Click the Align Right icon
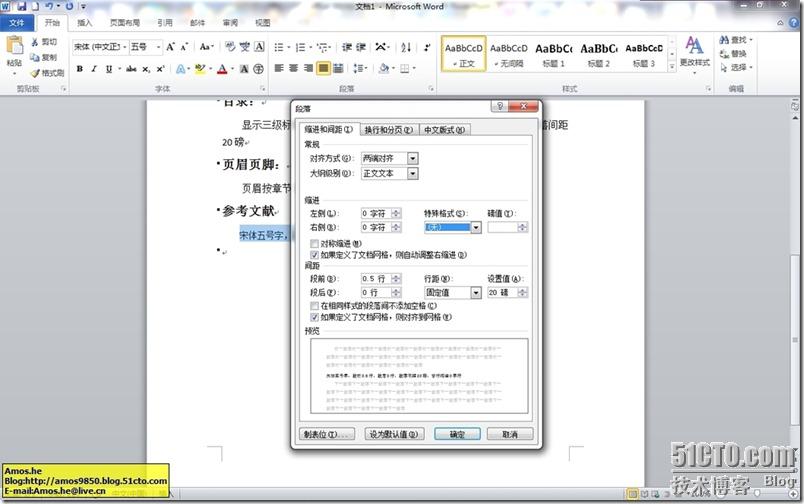Viewport: 804px width, 504px height. click(x=308, y=68)
